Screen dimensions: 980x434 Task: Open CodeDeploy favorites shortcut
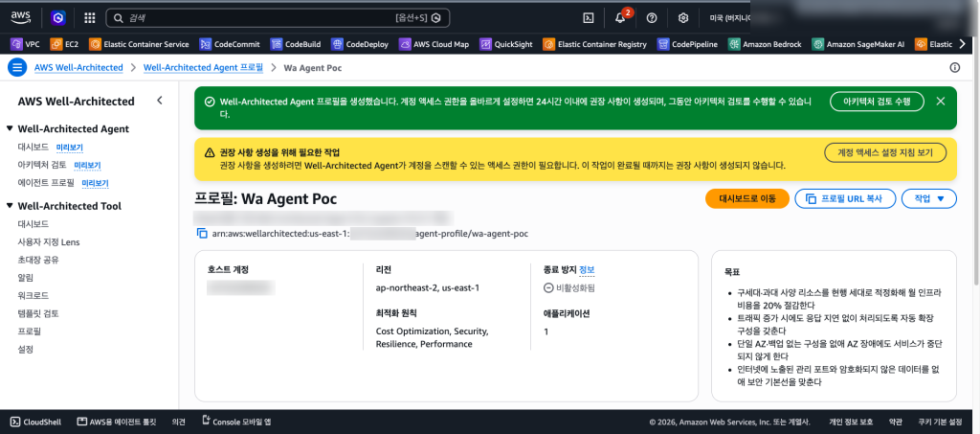[x=360, y=44]
